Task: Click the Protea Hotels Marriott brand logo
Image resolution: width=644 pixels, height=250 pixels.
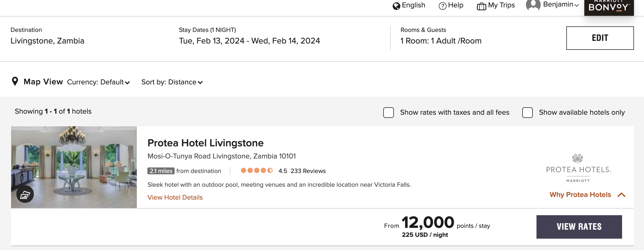Action: point(578,168)
